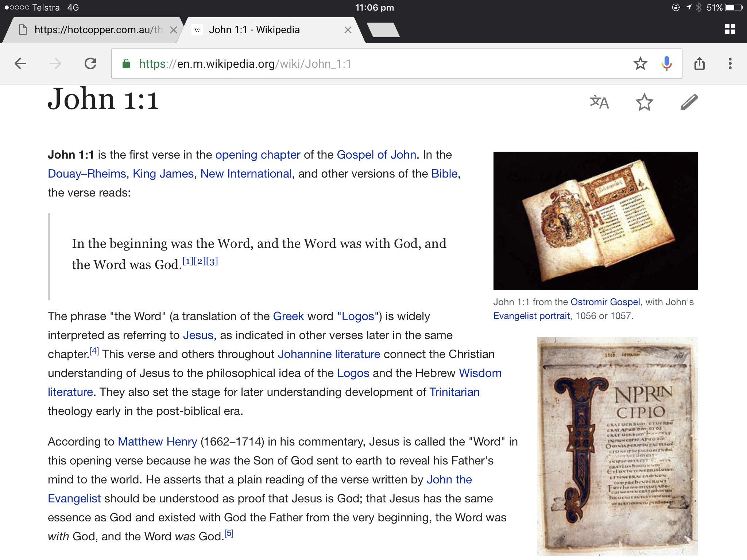Screen dimensions: 747x560
Task: Follow the Jesus link
Action: tap(198, 335)
